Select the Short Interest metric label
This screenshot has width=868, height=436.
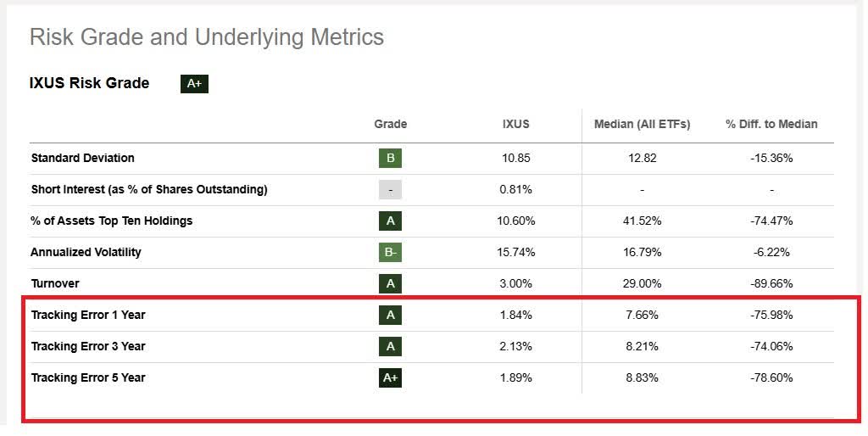click(x=149, y=189)
